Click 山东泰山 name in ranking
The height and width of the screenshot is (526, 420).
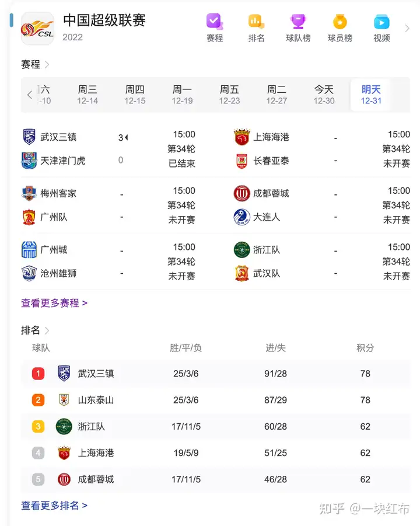(96, 400)
